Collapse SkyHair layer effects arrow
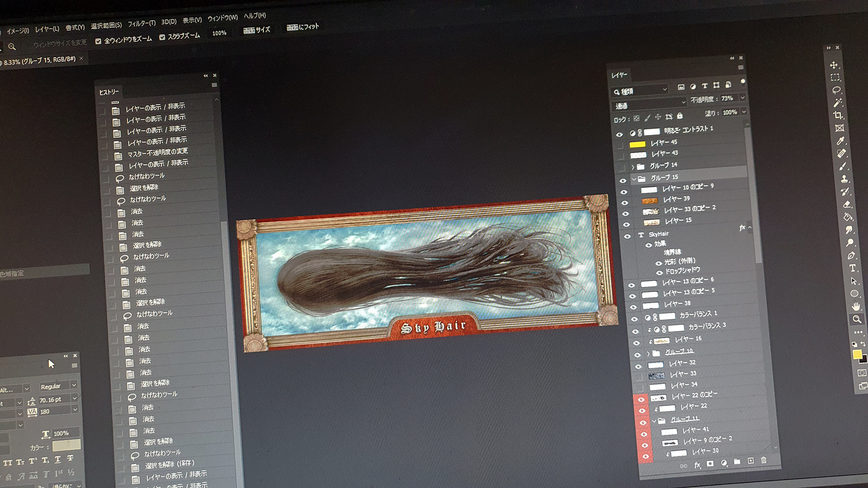Image resolution: width=868 pixels, height=488 pixels. coord(750,227)
